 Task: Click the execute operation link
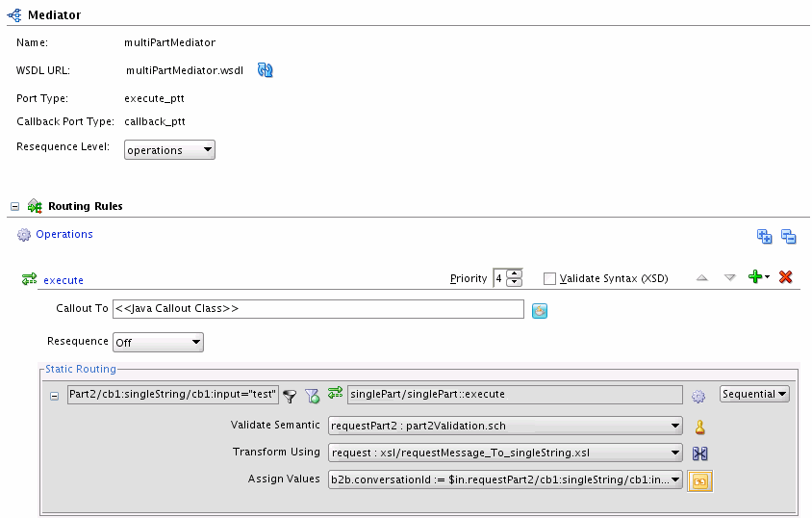pyautogui.click(x=63, y=280)
